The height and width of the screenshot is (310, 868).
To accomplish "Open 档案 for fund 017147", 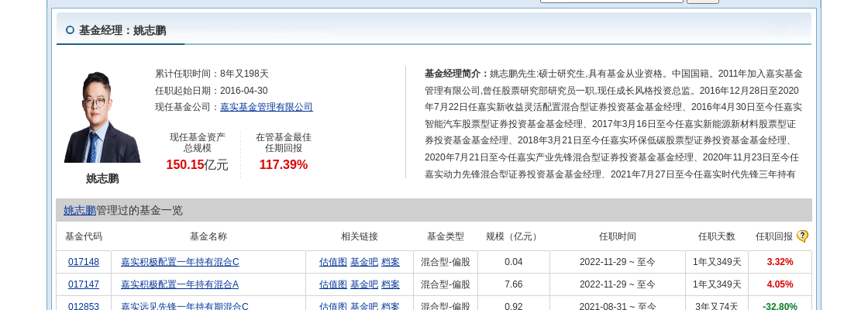I will [x=391, y=284].
